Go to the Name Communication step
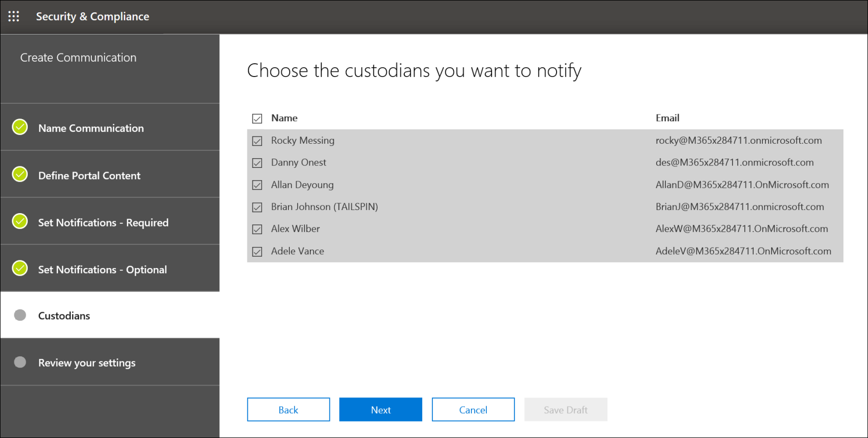 91,128
